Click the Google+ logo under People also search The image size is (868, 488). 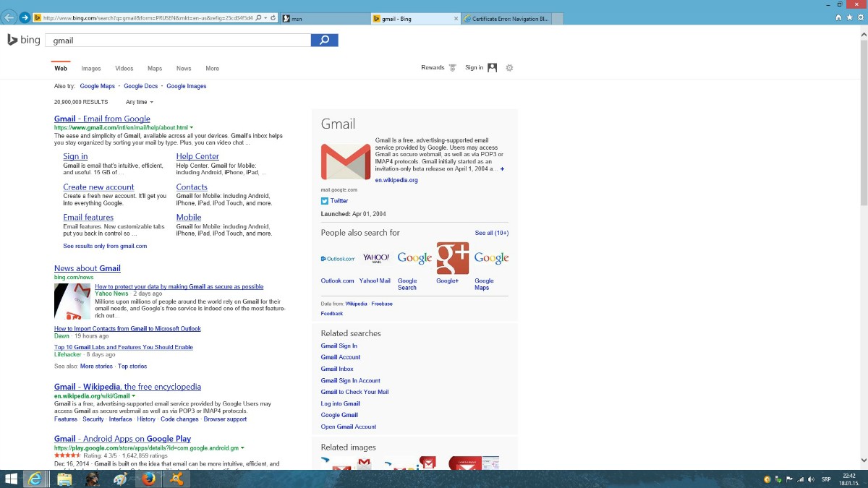(x=452, y=258)
